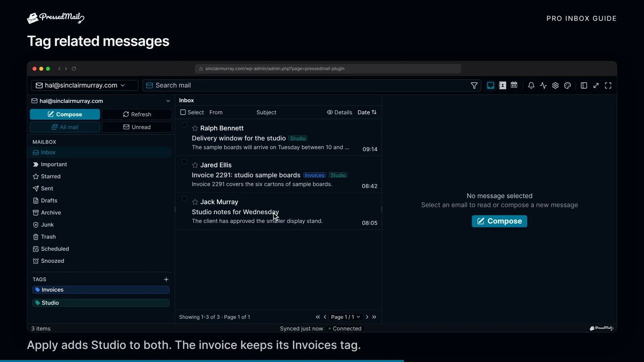The image size is (644, 362).
Task: Open settings gear icon
Action: click(555, 85)
